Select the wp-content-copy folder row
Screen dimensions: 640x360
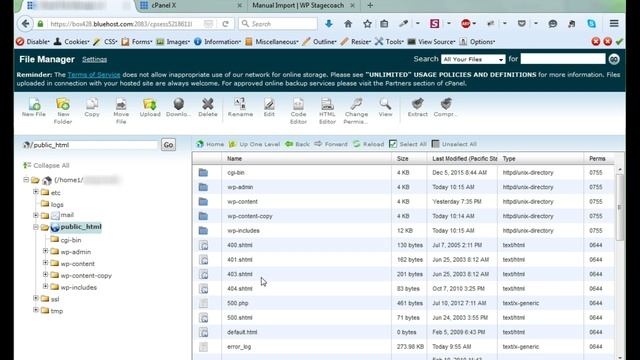coord(403,216)
